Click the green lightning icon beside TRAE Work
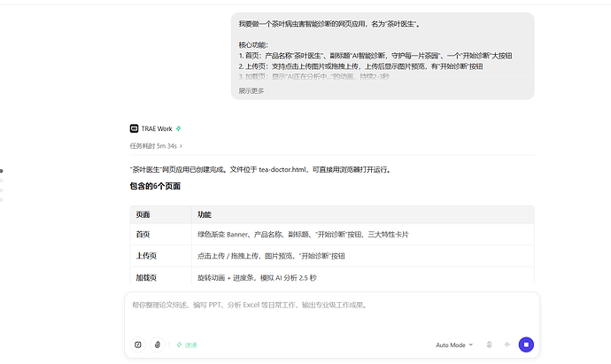 coord(179,128)
